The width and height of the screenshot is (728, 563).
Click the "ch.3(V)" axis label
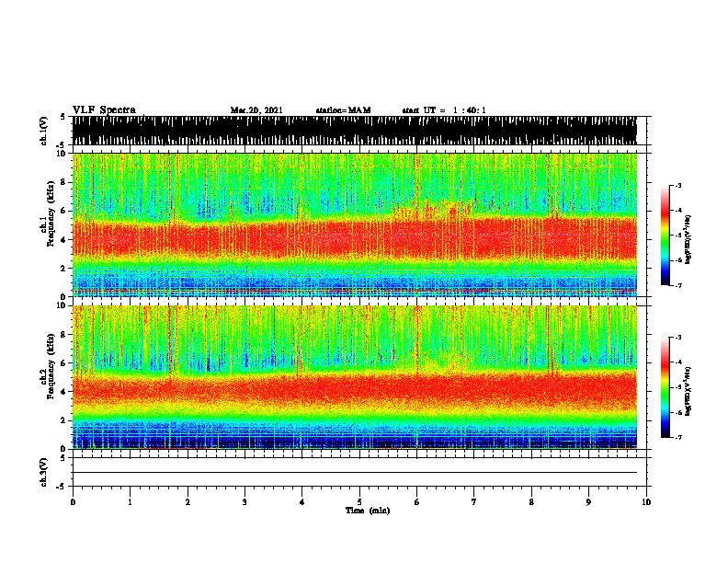[x=44, y=472]
